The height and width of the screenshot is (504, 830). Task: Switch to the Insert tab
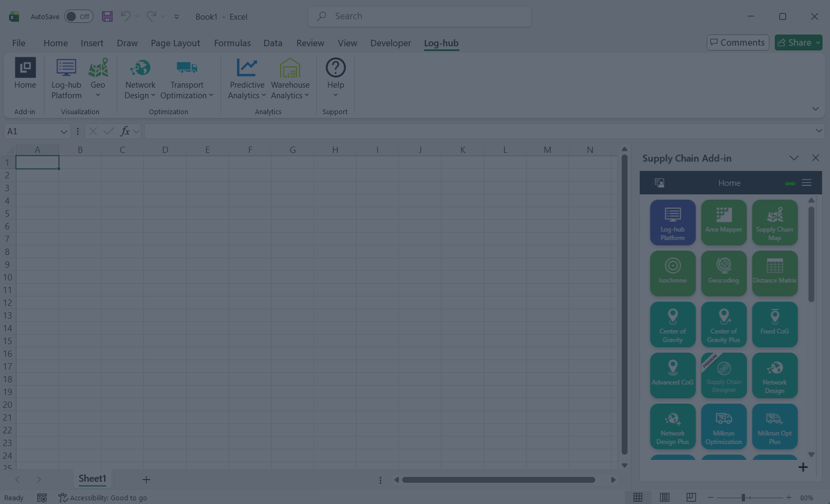92,43
